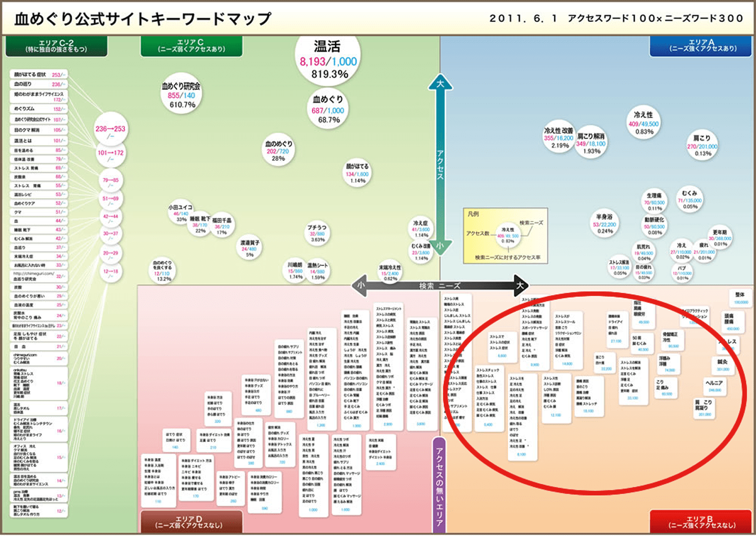756x536 pixels.
Task: Select the 冷え性改善 bubble
Action: pos(558,136)
